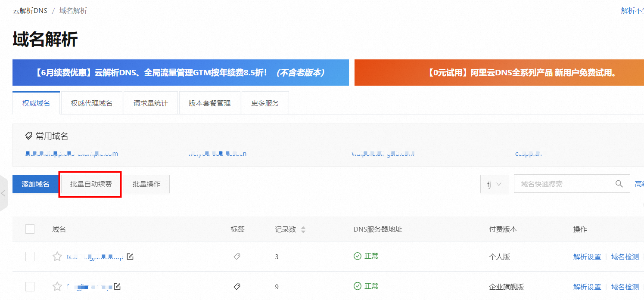Click the 正常 status in the 个人版 row
644x300 pixels.
coord(366,256)
